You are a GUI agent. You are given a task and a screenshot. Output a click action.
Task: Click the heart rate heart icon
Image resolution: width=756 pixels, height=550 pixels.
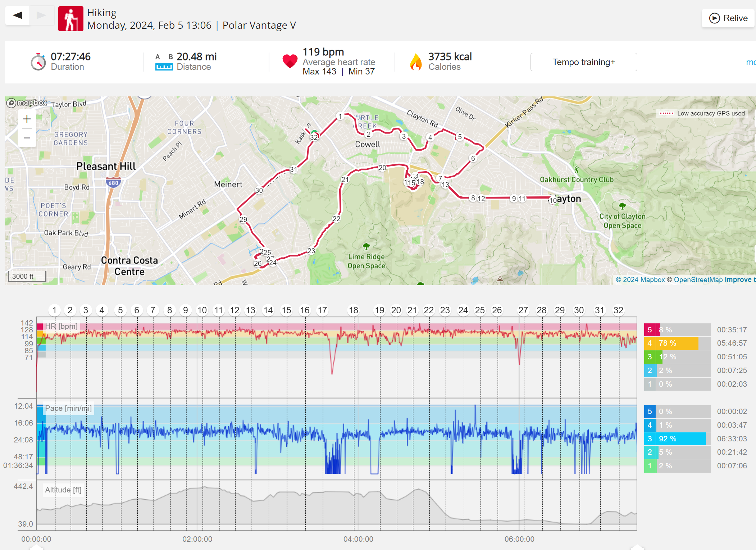point(290,62)
